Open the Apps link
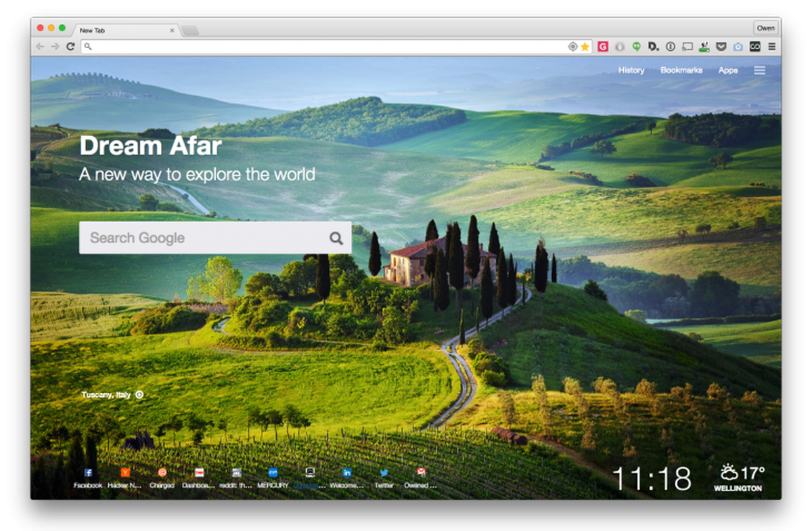Image resolution: width=812 pixels, height=531 pixels. (x=728, y=70)
